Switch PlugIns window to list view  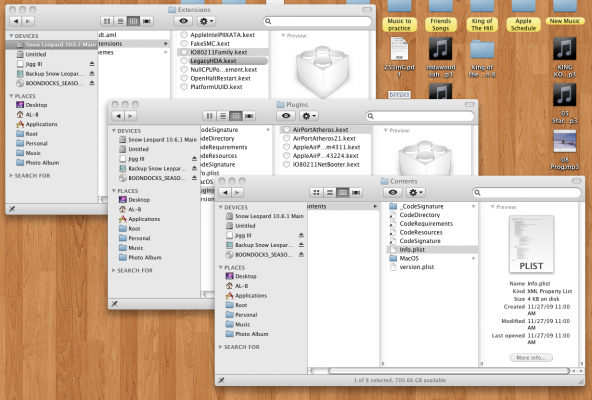pyautogui.click(x=223, y=116)
